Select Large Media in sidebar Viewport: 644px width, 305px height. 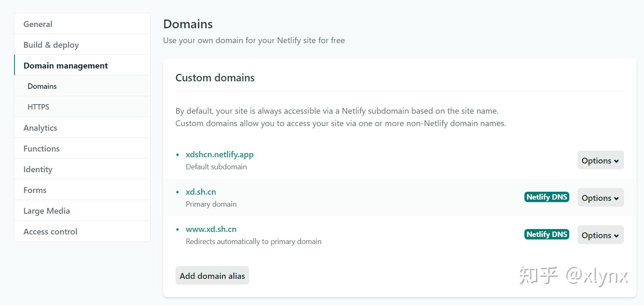pos(47,211)
